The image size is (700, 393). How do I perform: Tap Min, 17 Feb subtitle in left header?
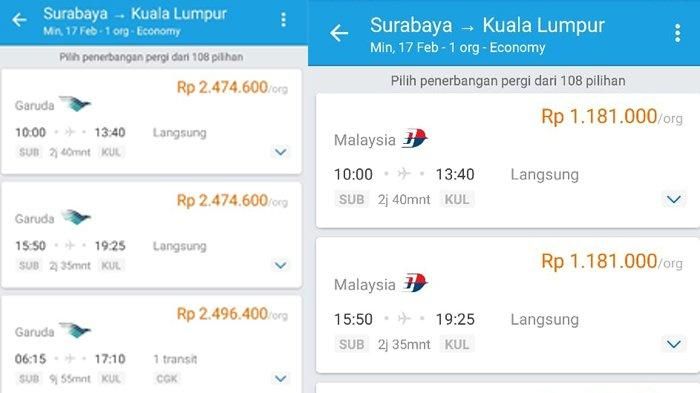[70, 31]
